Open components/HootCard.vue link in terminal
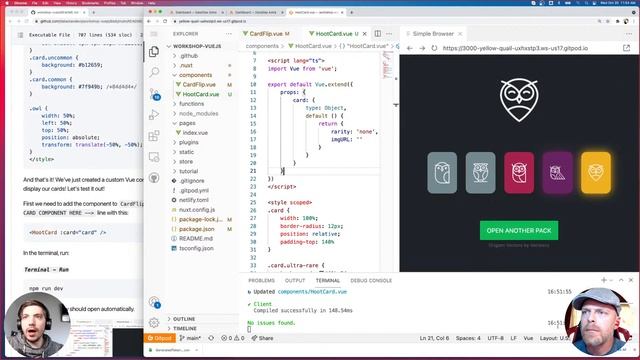 click(x=312, y=292)
